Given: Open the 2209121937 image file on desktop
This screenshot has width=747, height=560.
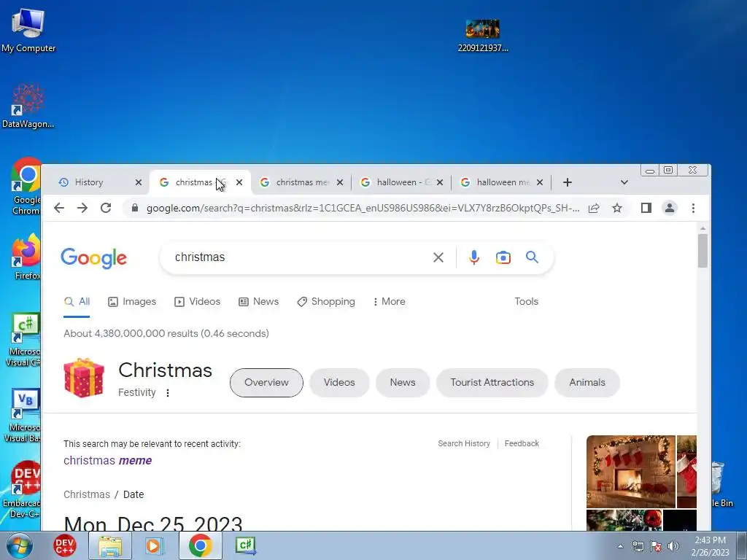Looking at the screenshot, I should pyautogui.click(x=483, y=35).
